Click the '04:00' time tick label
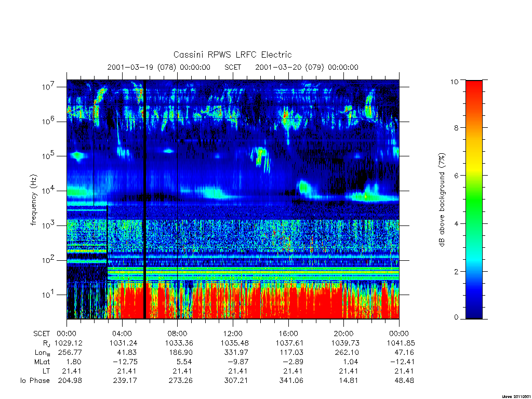Screen dimensions: 532x399 coord(122,334)
